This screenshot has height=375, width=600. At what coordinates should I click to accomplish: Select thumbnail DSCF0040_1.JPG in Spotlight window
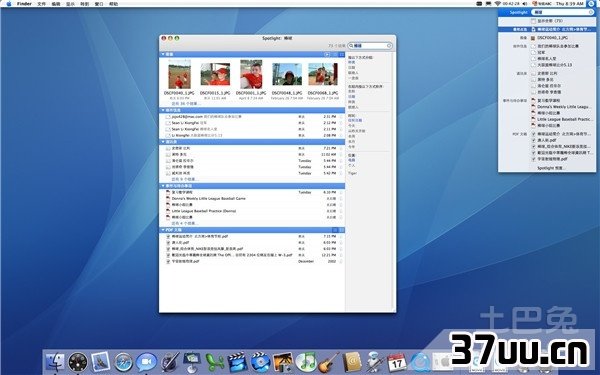click(179, 74)
